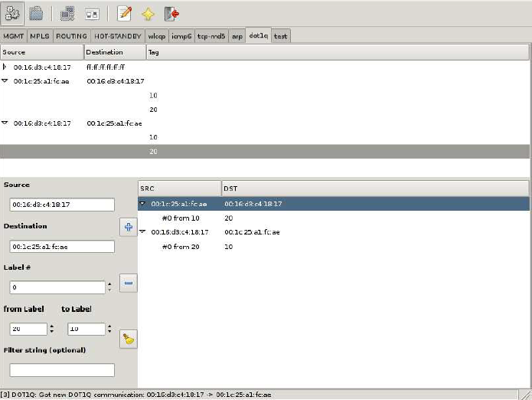Image resolution: width=532 pixels, height=400 pixels.
Task: Click the to Label spinner arrows
Action: 109,329
